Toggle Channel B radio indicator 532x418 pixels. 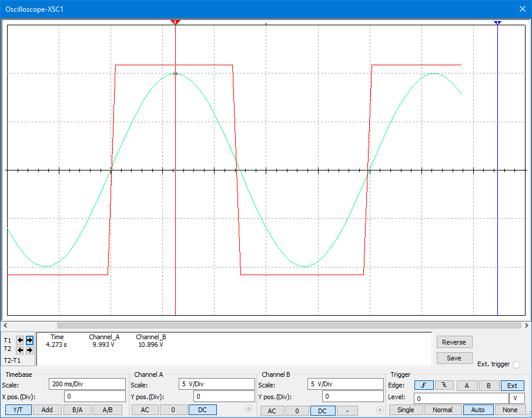pos(380,409)
